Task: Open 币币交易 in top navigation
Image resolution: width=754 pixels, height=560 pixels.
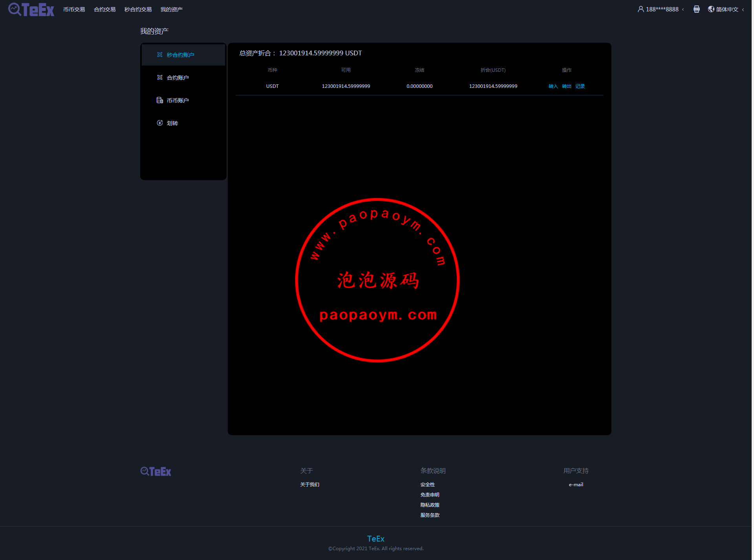Action: coord(74,9)
